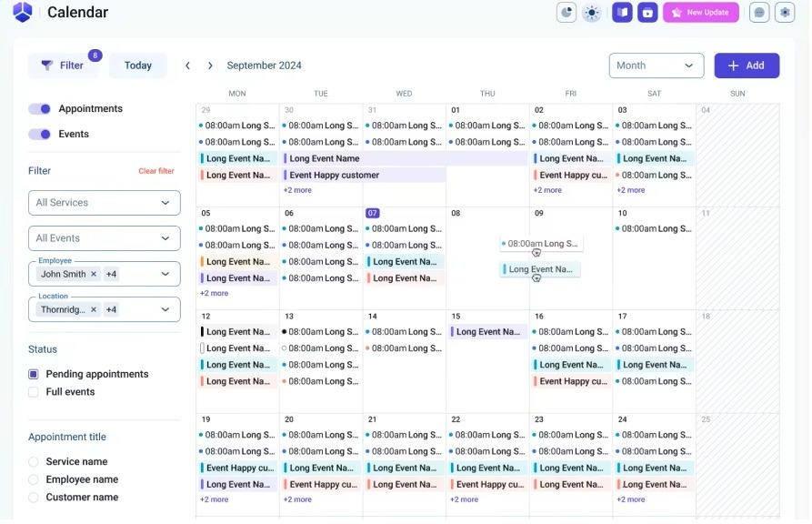
Task: Uncheck Pending appointments checkbox
Action: (x=34, y=374)
